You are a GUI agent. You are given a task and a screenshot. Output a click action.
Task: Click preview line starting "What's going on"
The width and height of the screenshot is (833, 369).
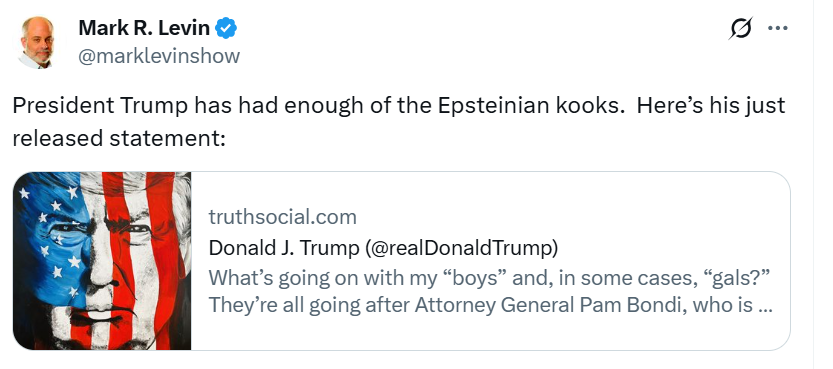pos(489,277)
